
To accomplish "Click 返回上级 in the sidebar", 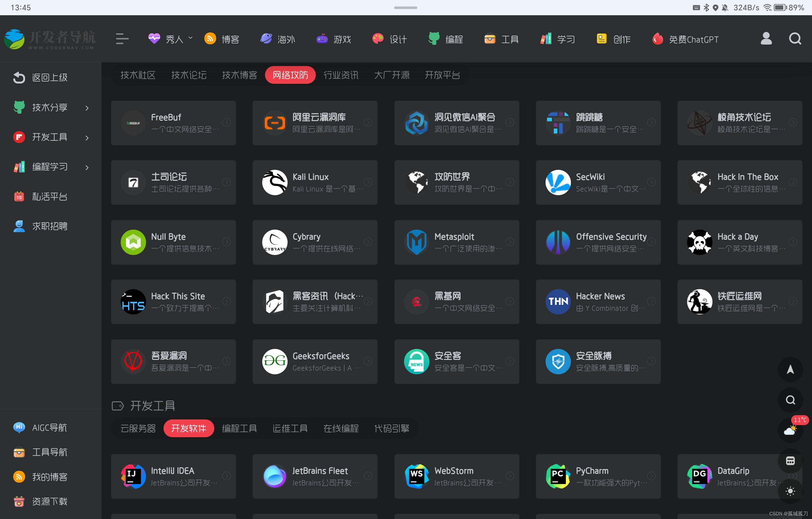I will (41, 78).
